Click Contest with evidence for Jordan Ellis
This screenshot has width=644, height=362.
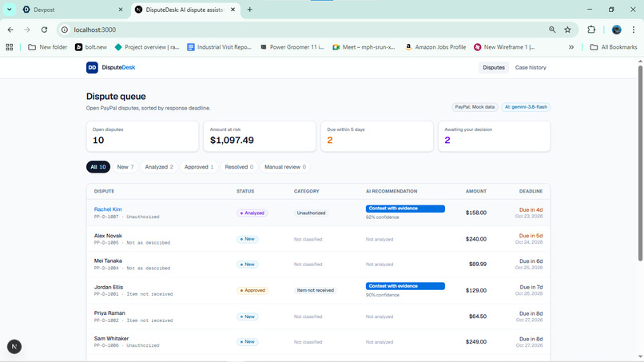click(x=405, y=286)
